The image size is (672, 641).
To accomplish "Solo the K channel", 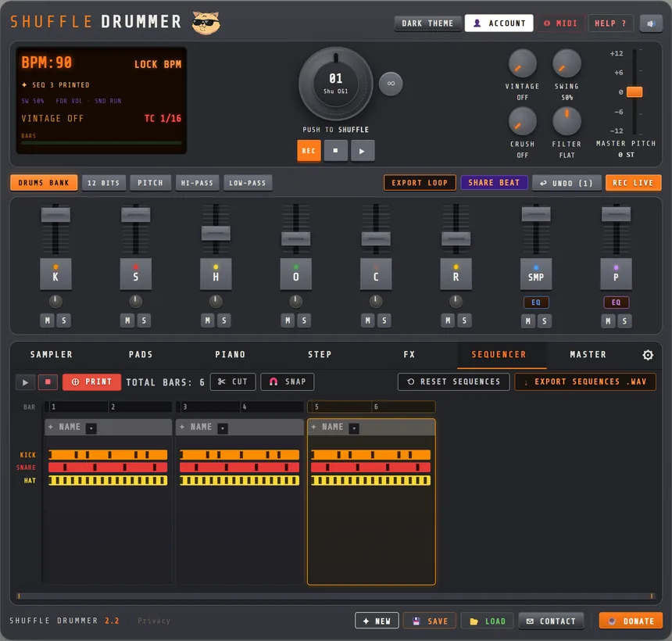I will coord(64,320).
